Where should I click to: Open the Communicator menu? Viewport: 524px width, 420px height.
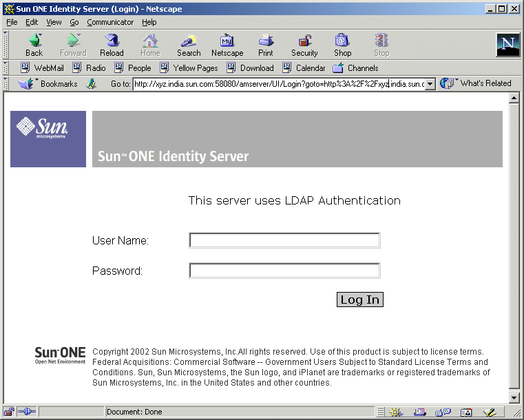pyautogui.click(x=110, y=22)
